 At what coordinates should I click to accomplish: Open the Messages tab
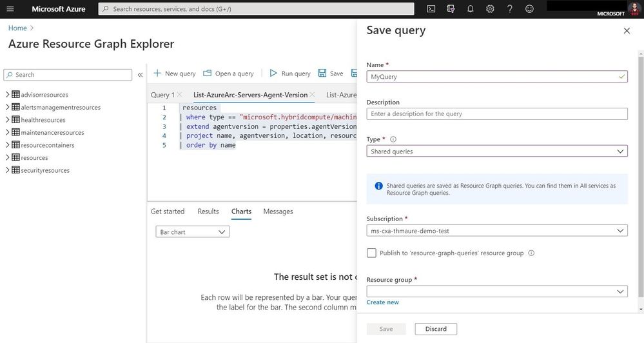click(x=278, y=211)
